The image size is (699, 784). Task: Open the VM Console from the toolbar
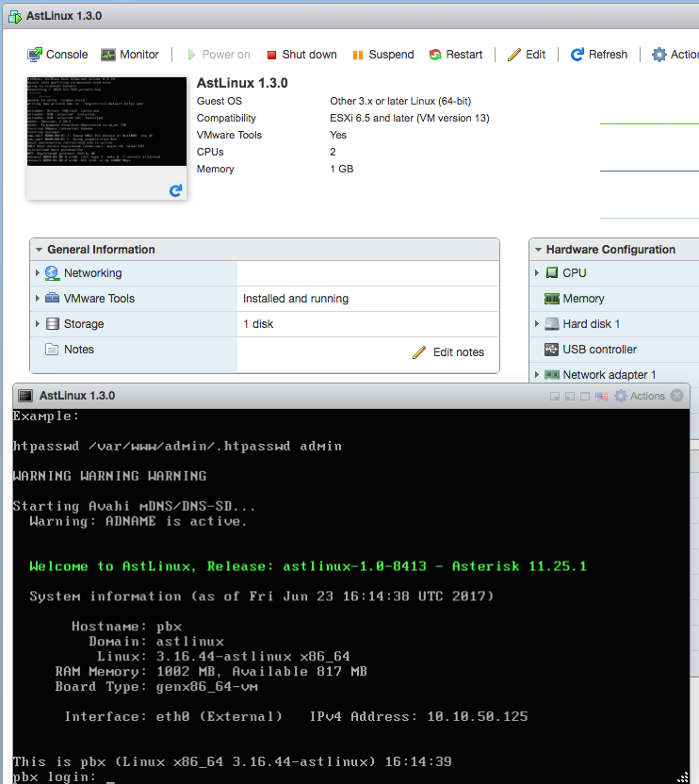57,55
